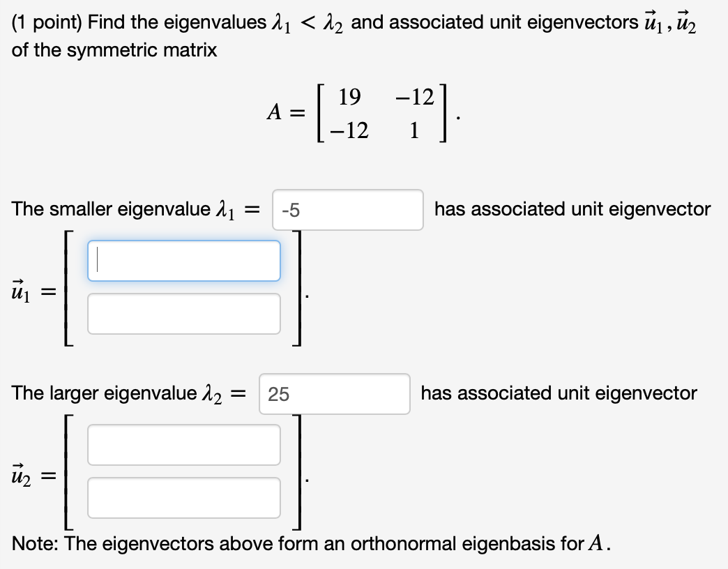Click the smaller eigenvalue input showing -5
This screenshot has height=569, width=728.
(347, 210)
